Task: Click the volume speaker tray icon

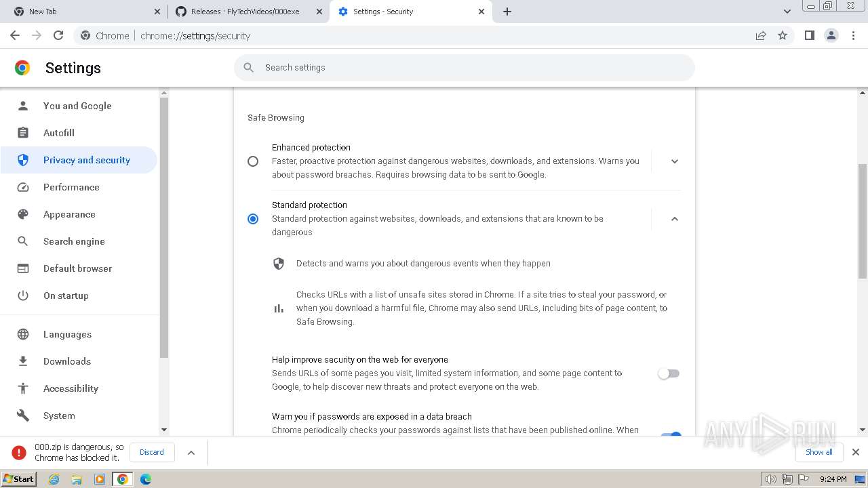Action: (x=770, y=479)
